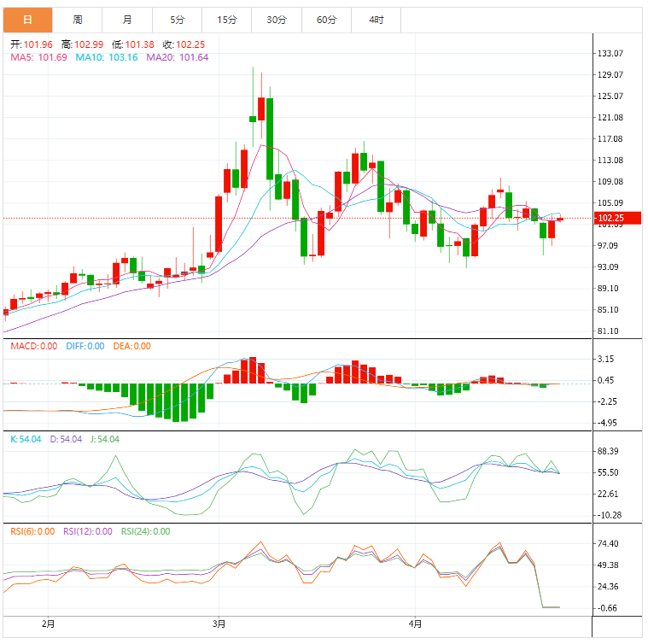
Task: Click the RSI(24): 0.00 label
Action: click(x=145, y=531)
